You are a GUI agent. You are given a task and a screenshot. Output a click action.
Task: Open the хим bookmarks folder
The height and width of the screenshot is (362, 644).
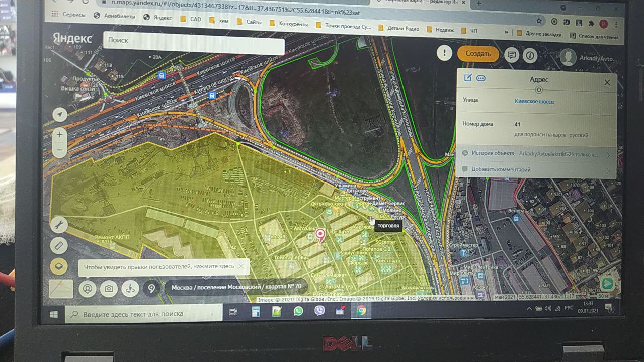click(218, 21)
